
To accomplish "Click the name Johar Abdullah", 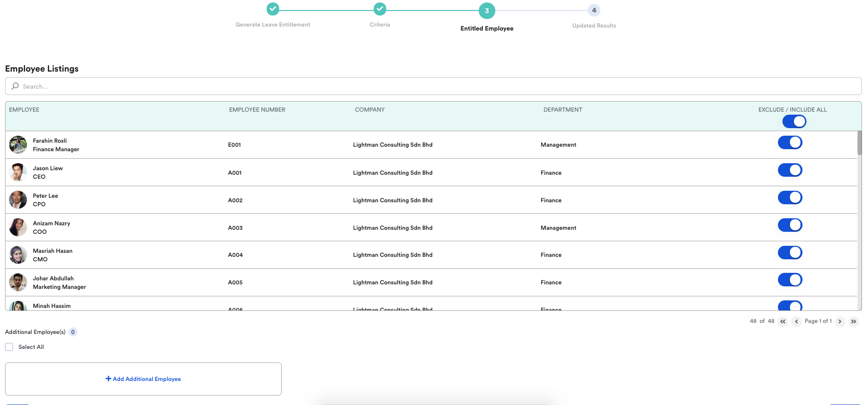I will 54,278.
